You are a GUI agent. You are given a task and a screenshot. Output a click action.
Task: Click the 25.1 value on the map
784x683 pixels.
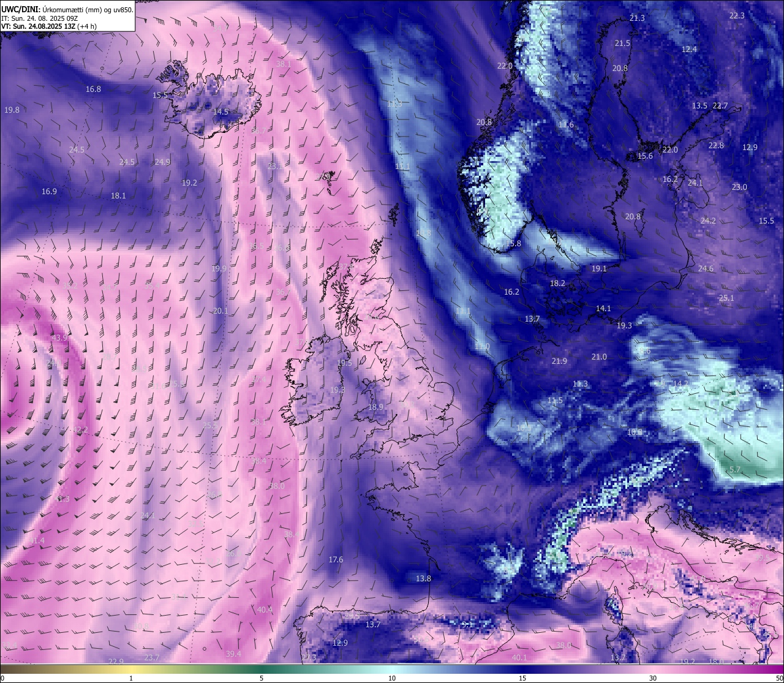point(726,298)
